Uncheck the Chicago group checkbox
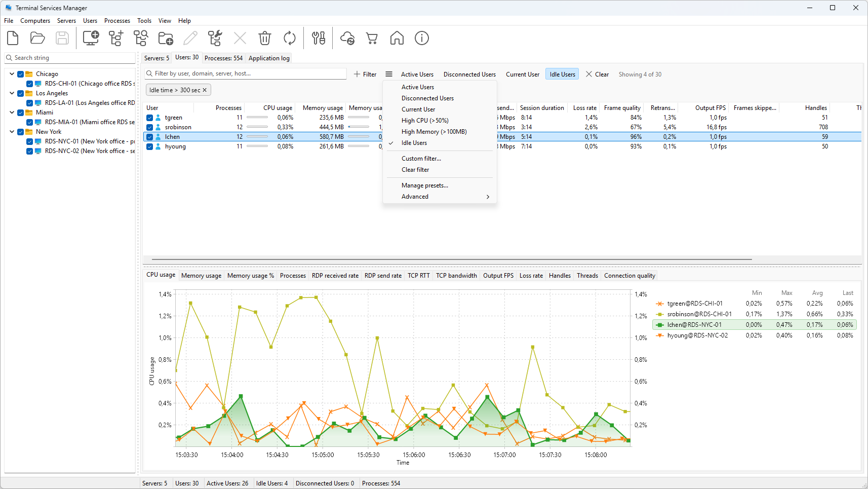Viewport: 868px width, 489px height. (x=21, y=74)
